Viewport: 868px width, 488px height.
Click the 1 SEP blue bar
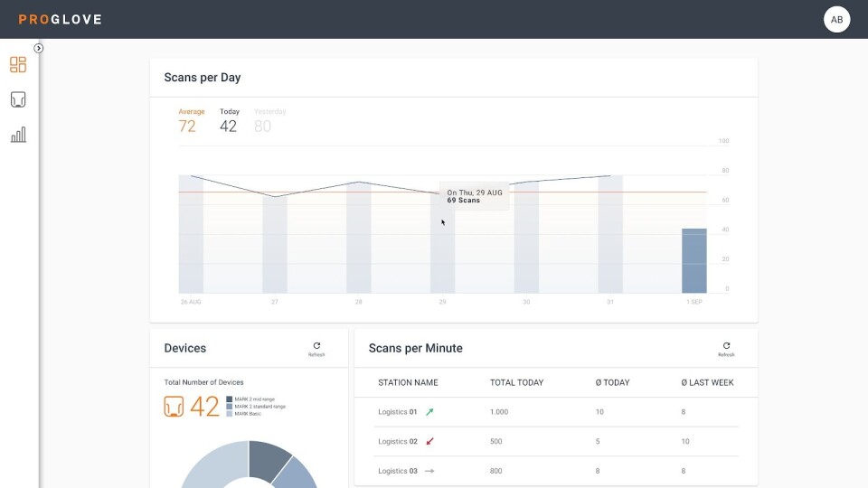click(x=693, y=260)
